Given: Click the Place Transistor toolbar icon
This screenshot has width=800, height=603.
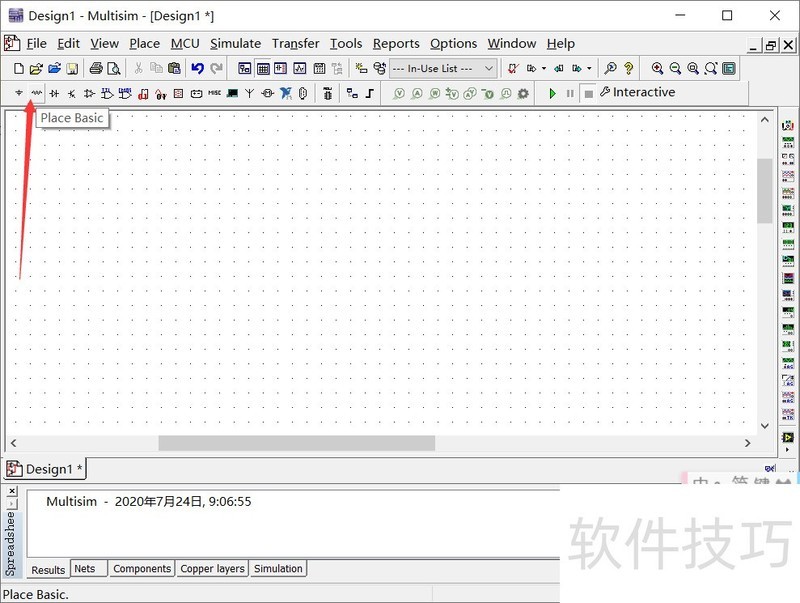Looking at the screenshot, I should click(x=72, y=93).
